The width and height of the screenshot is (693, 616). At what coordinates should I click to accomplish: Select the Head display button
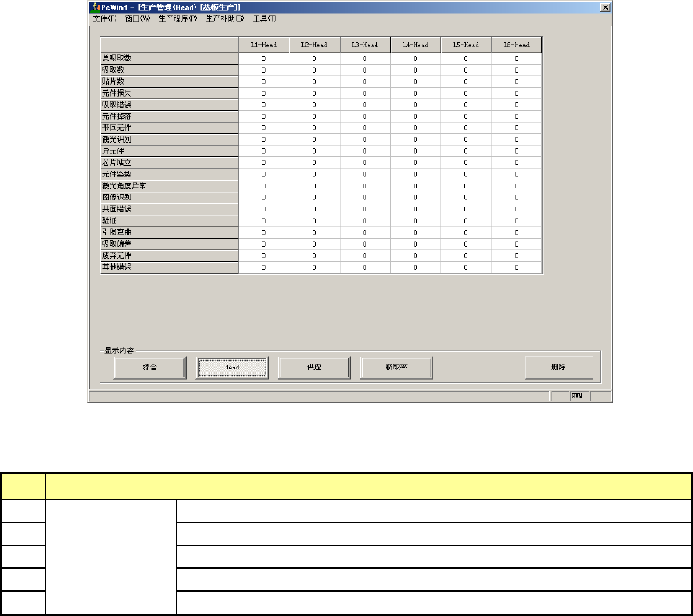click(x=232, y=368)
